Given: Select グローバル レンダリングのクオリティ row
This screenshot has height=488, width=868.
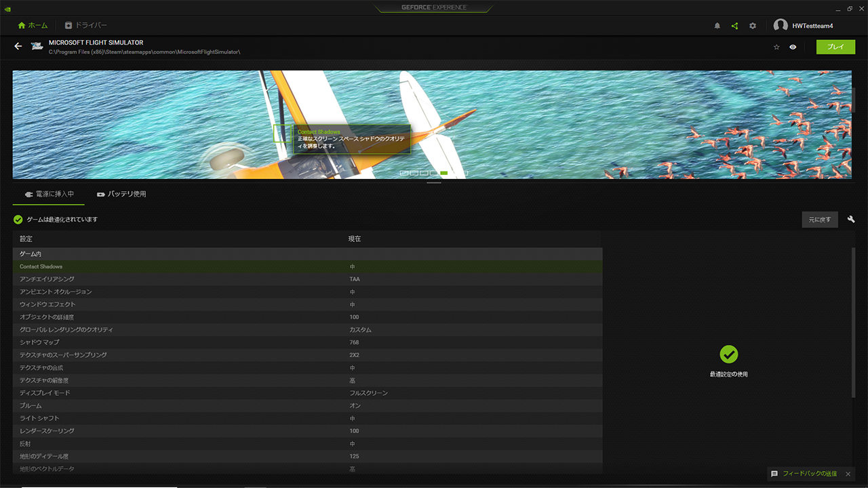Looking at the screenshot, I should (307, 330).
